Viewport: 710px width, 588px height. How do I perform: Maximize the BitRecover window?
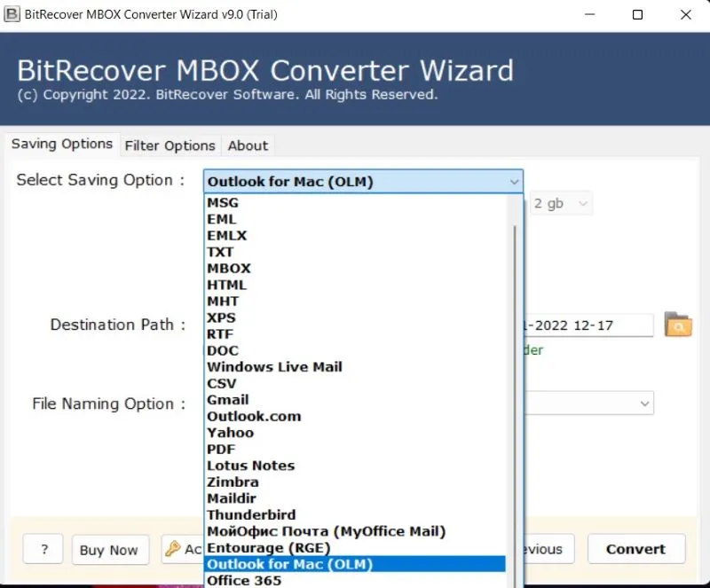click(x=637, y=14)
